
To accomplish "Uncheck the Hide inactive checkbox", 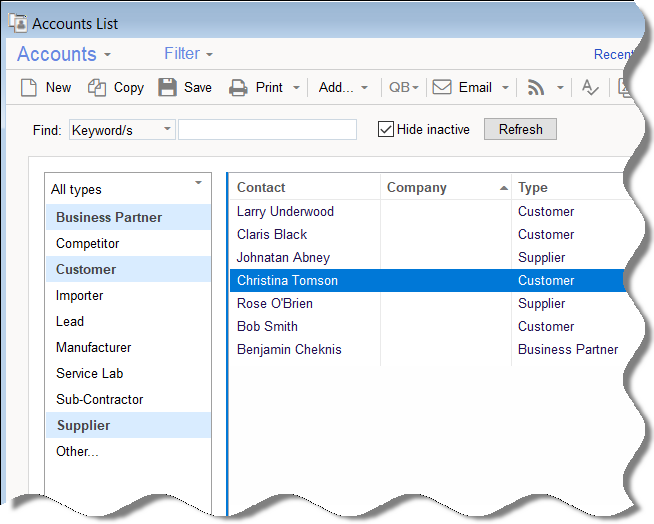I will point(385,129).
